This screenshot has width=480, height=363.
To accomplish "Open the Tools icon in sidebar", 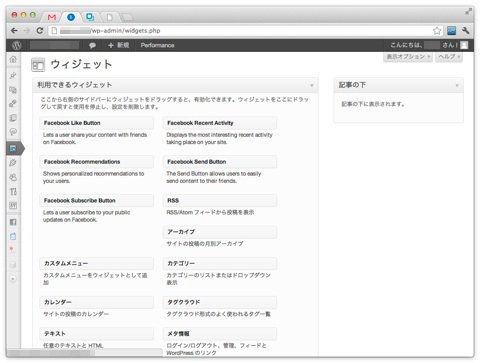I will (x=13, y=192).
